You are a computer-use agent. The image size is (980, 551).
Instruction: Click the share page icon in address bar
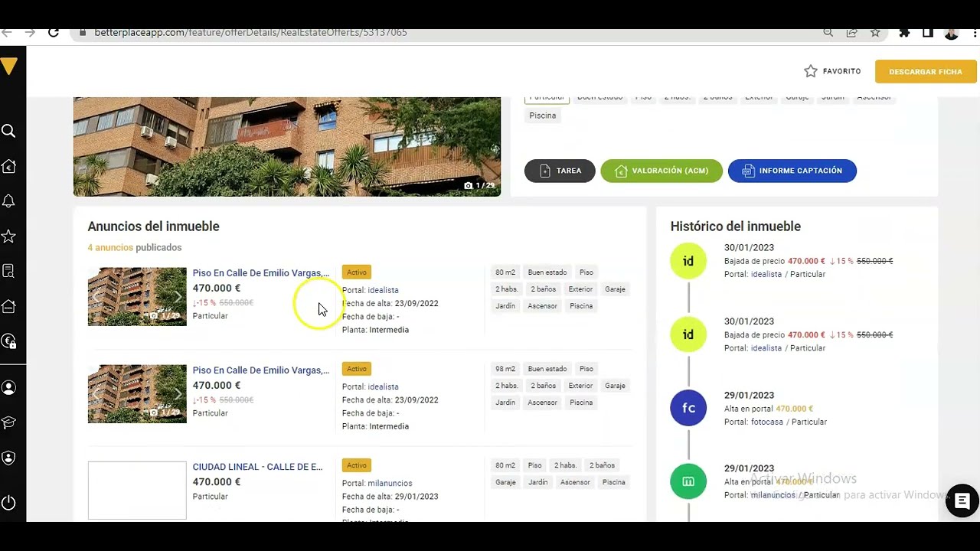(851, 33)
